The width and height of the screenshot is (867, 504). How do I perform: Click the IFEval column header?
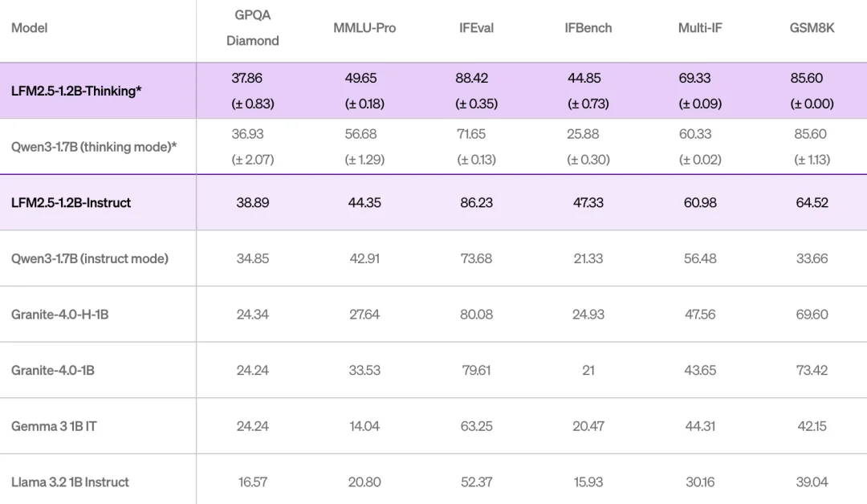coord(476,28)
